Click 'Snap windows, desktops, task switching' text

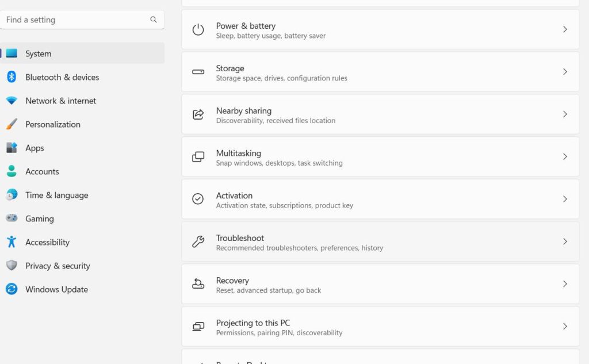tap(279, 163)
